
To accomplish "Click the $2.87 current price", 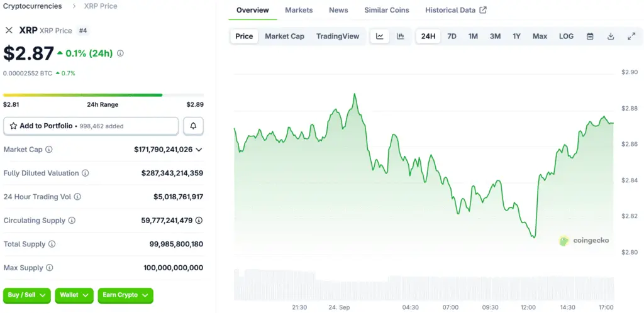I will coord(28,53).
